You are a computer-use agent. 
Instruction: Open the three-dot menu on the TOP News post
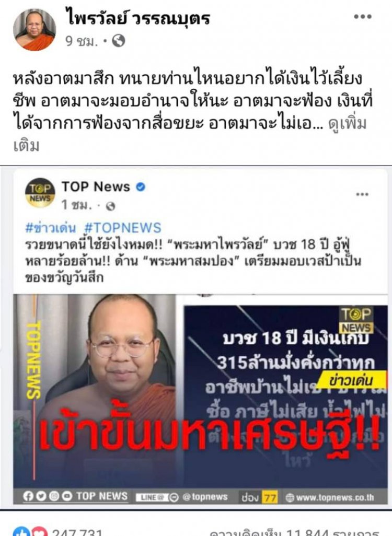coord(362,194)
